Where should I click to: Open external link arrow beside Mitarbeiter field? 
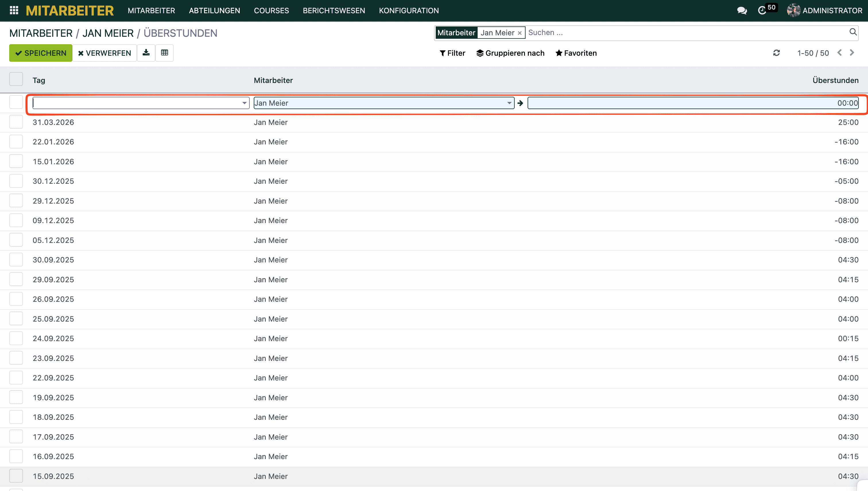pyautogui.click(x=520, y=103)
